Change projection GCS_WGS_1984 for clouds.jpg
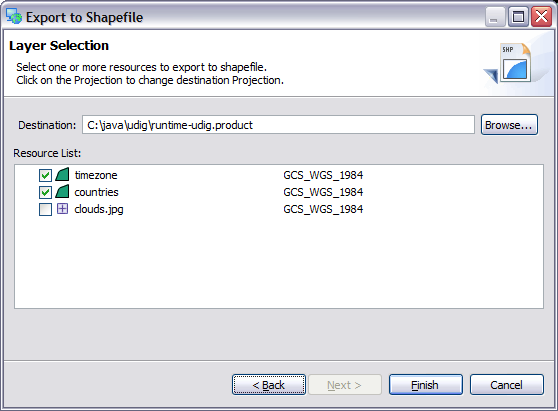558x411 pixels. click(x=323, y=209)
